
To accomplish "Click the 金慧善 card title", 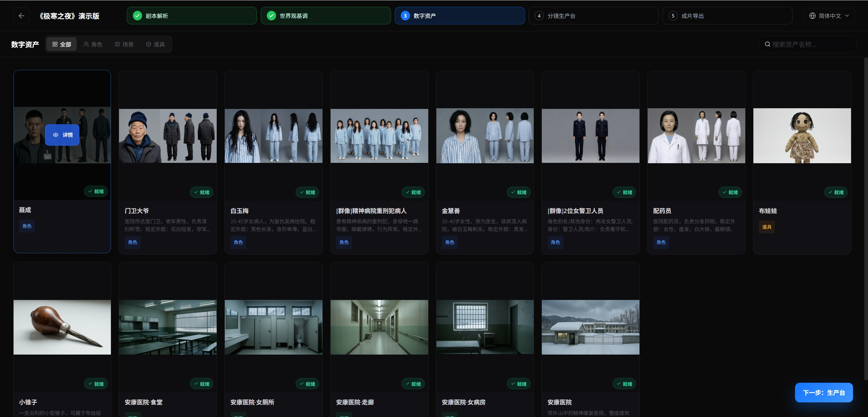I will point(451,211).
